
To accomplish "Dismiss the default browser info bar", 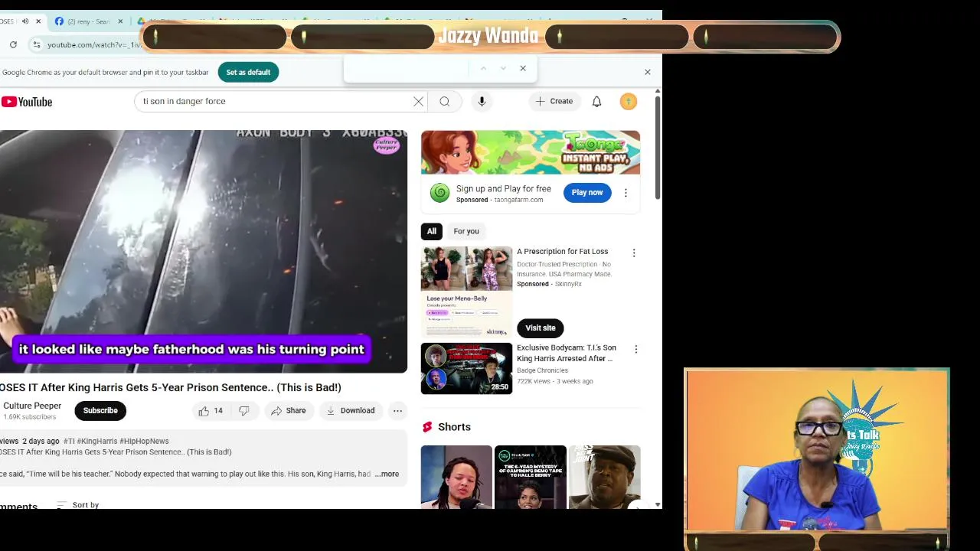I will pyautogui.click(x=648, y=72).
